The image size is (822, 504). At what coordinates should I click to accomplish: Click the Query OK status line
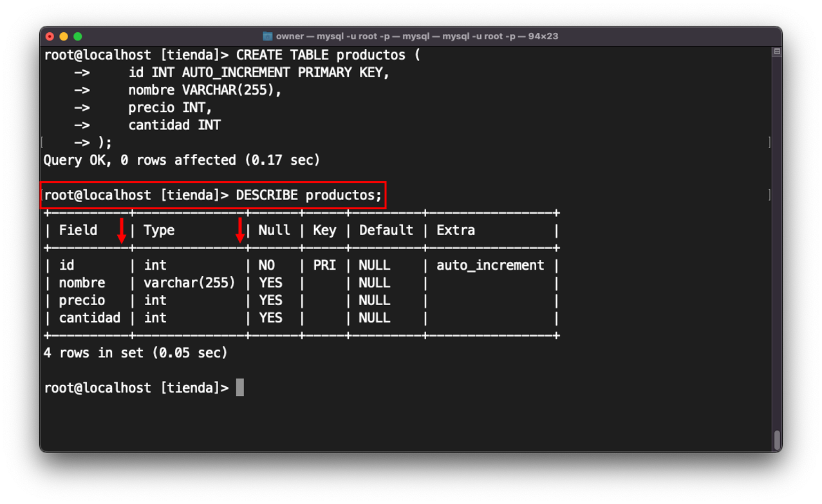[182, 160]
